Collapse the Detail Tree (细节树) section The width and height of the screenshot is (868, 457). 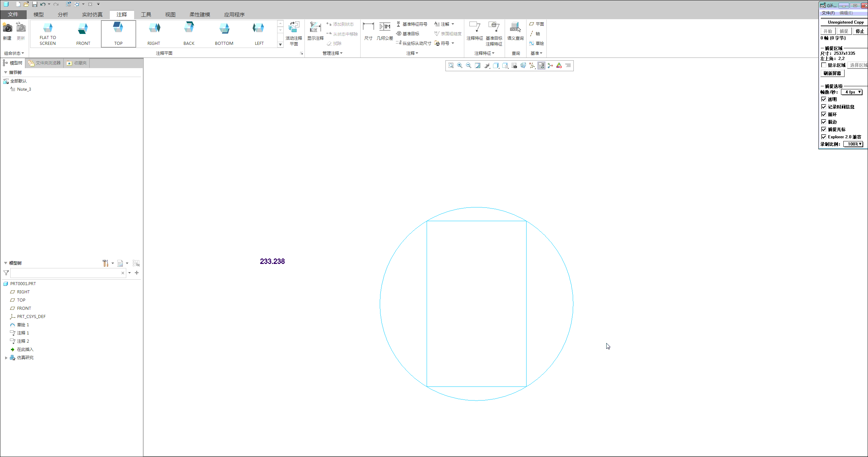click(x=5, y=72)
